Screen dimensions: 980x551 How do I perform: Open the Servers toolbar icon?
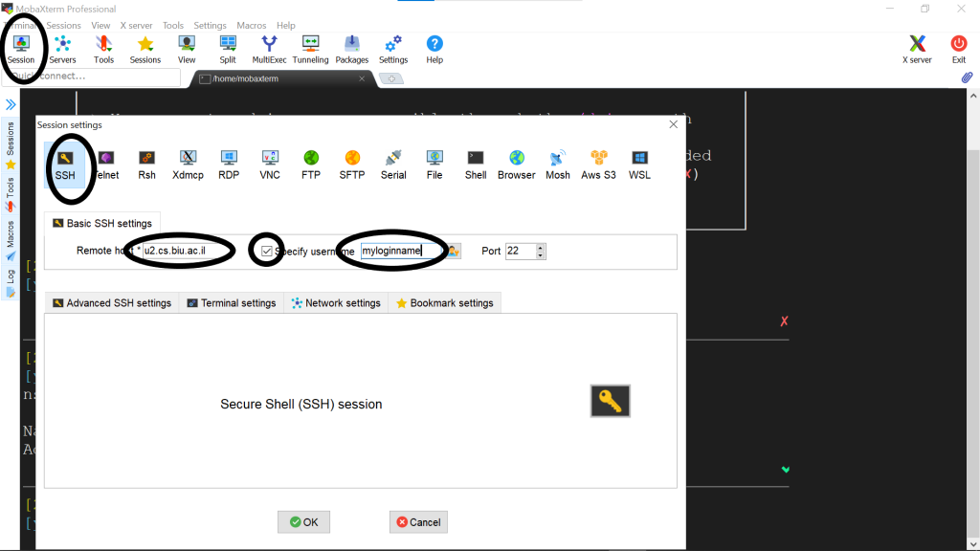point(62,50)
